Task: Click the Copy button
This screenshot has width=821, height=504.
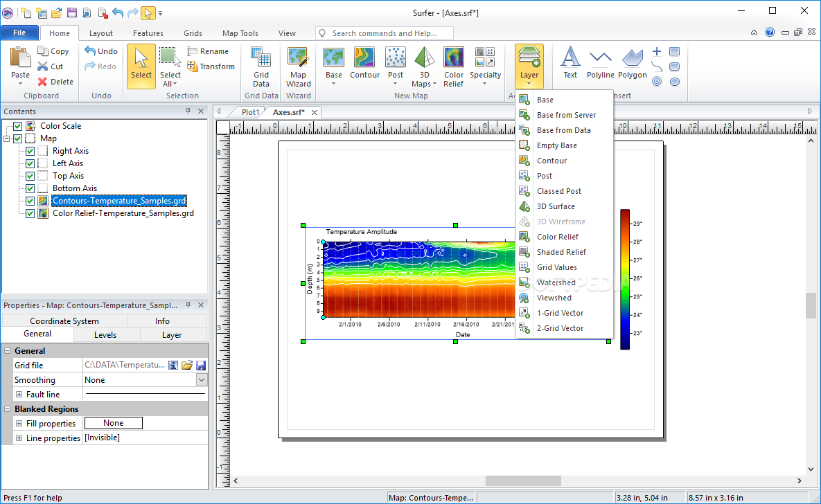Action: 53,51
